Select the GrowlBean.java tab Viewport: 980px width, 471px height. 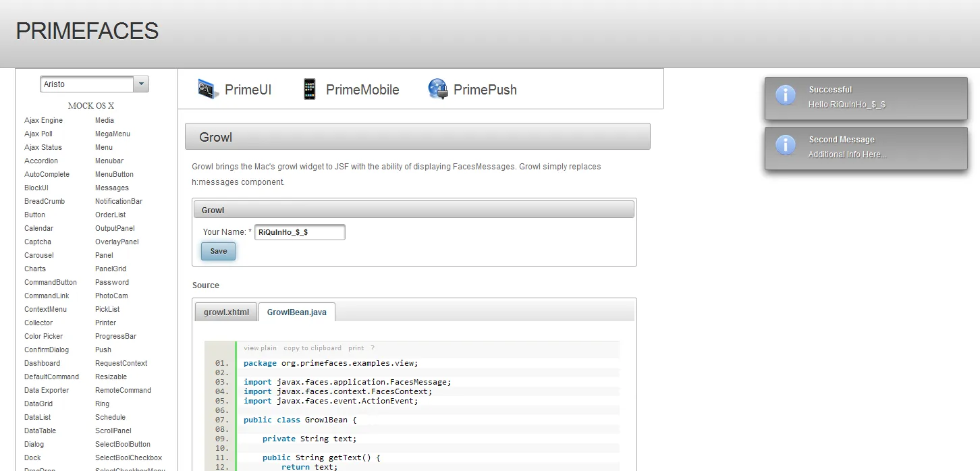coord(297,312)
